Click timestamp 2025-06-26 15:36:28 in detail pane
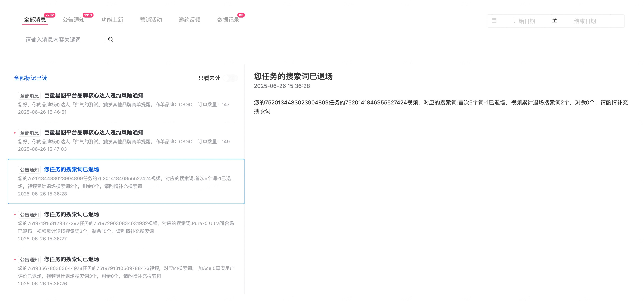This screenshot has width=644, height=307. 282,86
